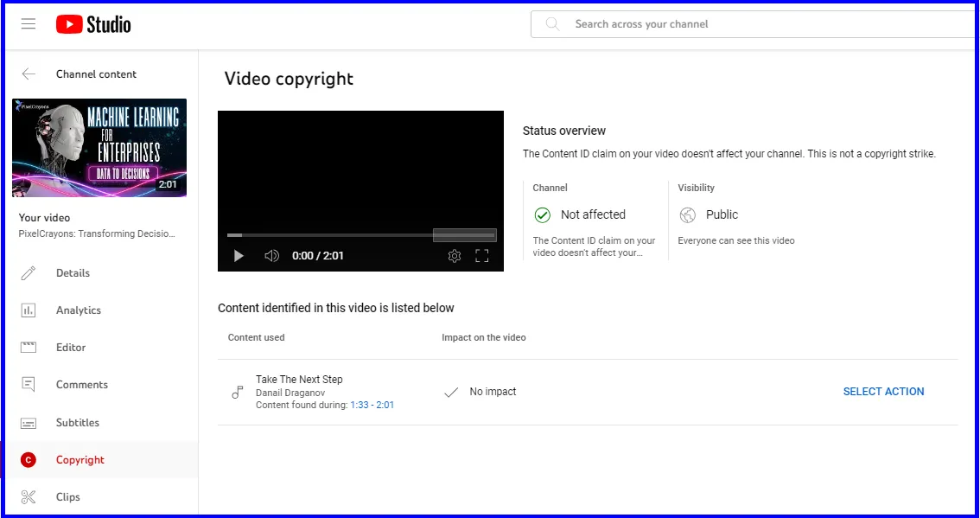Screen dimensions: 980x518
Task: Play the video
Action: pyautogui.click(x=238, y=255)
